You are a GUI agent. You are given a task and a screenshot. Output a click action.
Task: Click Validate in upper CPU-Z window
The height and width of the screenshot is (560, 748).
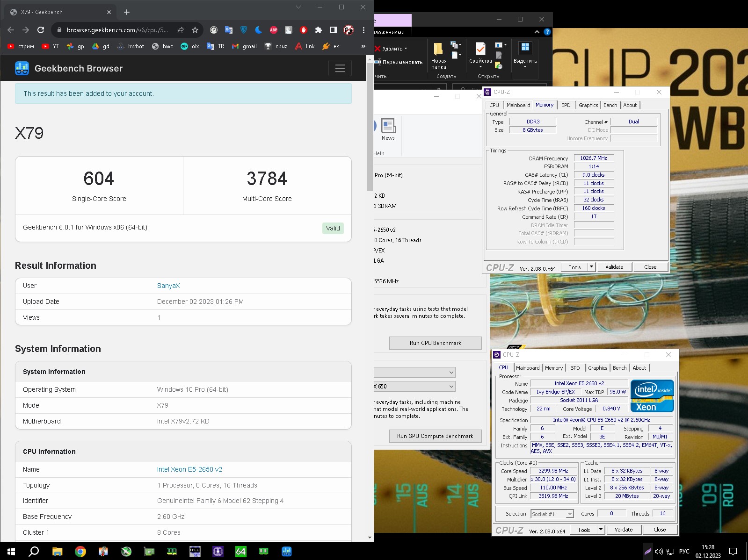pos(614,267)
